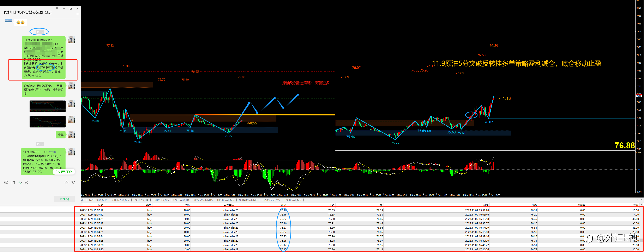Switch to the US30Cash,M5 chart tab
The width and height of the screenshot is (644, 252).
[293, 200]
